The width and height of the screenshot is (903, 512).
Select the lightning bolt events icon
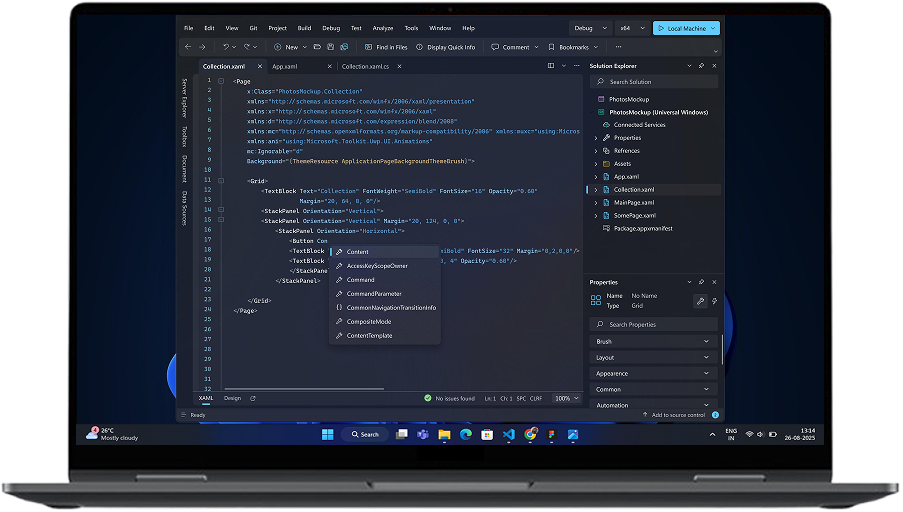(x=715, y=301)
